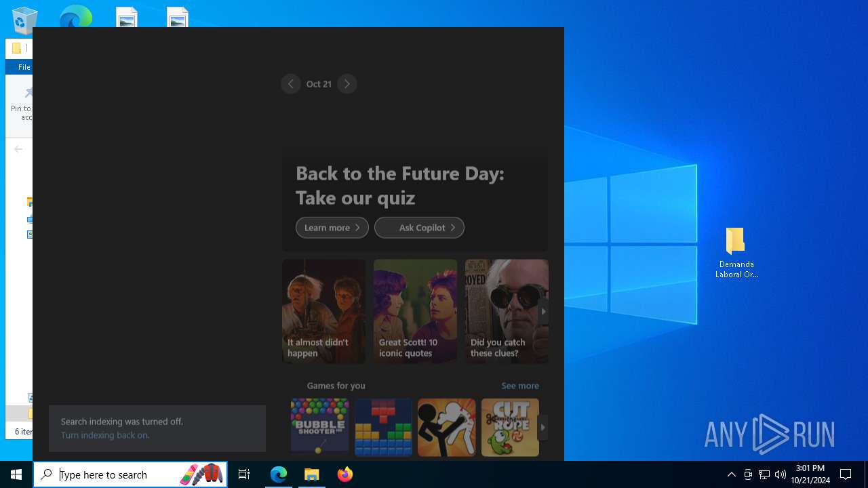Click the back arrow in File Explorer
Image resolution: width=868 pixels, height=488 pixels.
click(18, 149)
